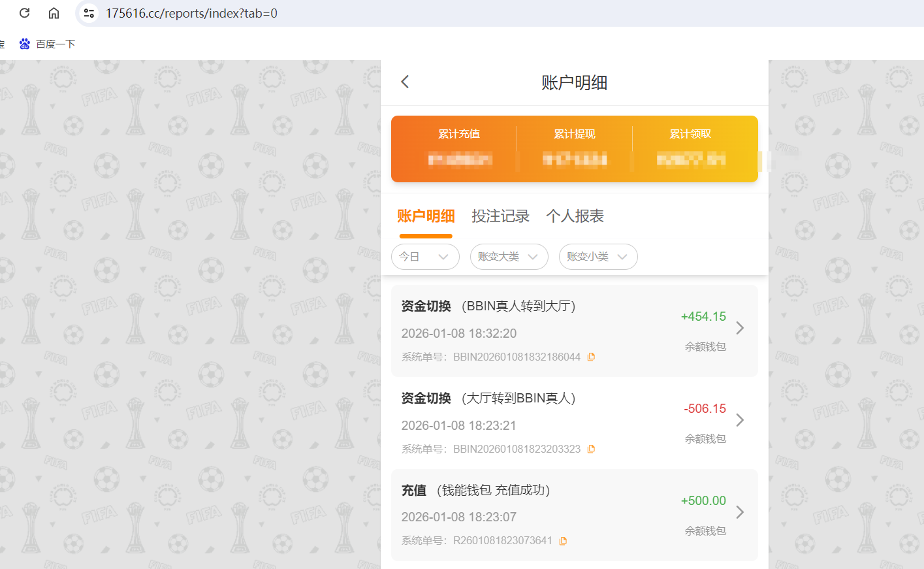Expand details of the +500.00 充值 record
The width and height of the screenshot is (924, 569).
tap(740, 513)
